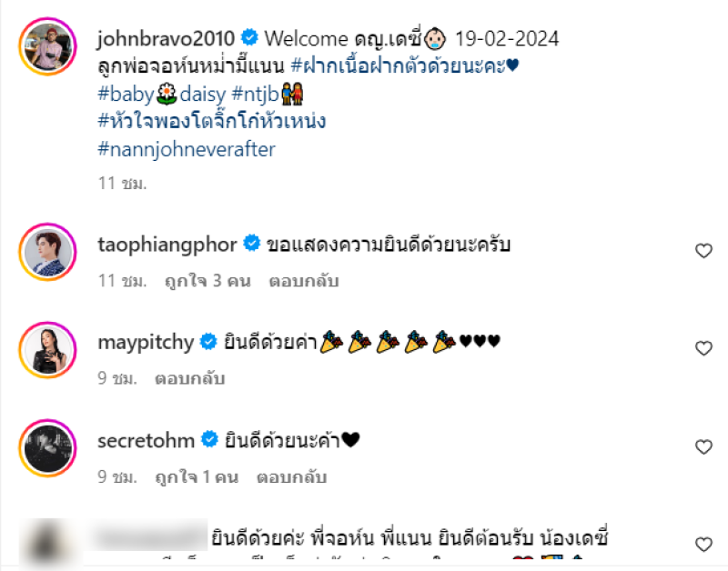View the 1 like on secretohm's comment
The image size is (728, 571).
[197, 476]
